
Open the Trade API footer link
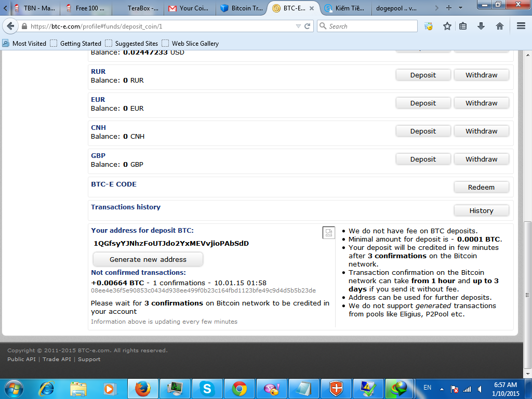[x=57, y=360]
